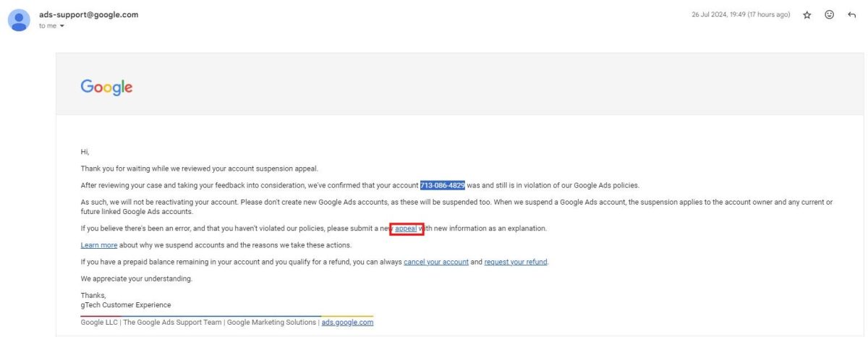Open the 'appeal' link

[406, 229]
